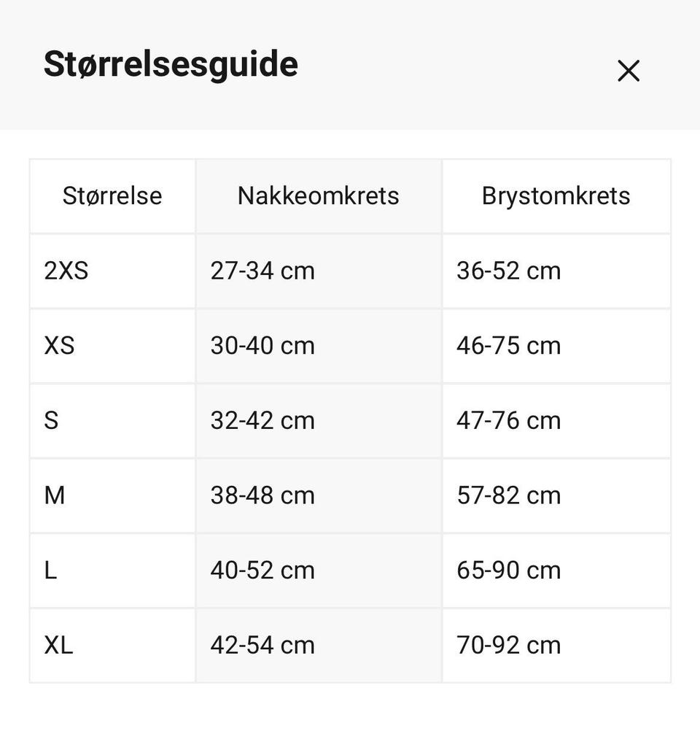Click neck measurement 38-48 cm
This screenshot has width=700, height=750.
coord(262,495)
